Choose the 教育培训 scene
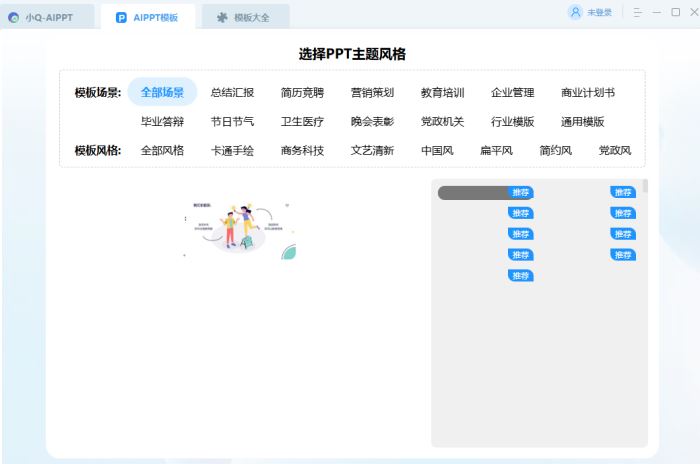Screen dimensions: 700x464 (x=442, y=92)
